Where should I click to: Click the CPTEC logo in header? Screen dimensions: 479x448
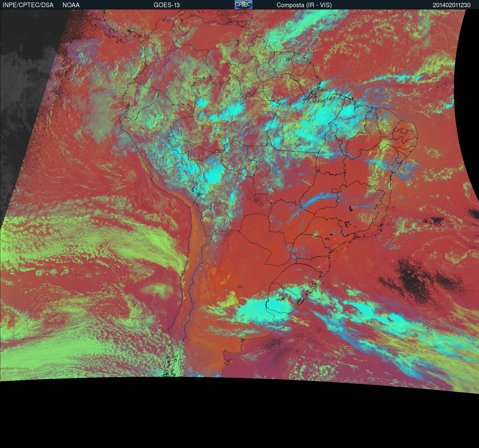[243, 5]
